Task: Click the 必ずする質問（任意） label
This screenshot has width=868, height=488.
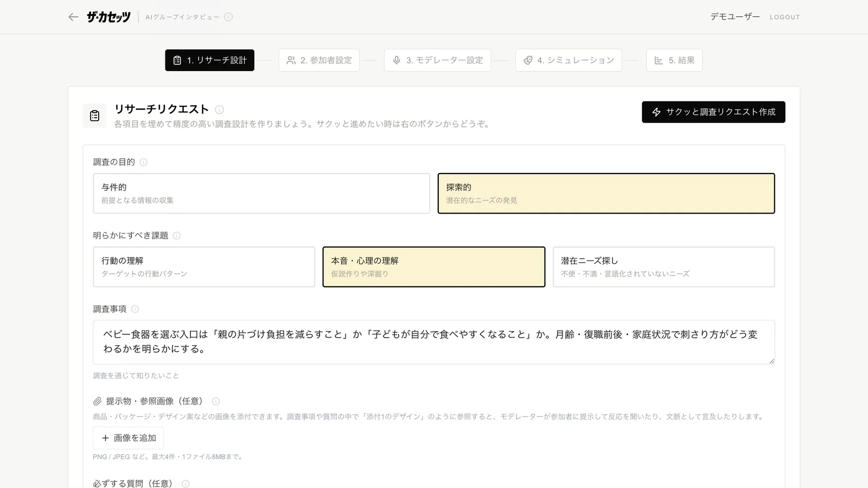Action: (132, 484)
